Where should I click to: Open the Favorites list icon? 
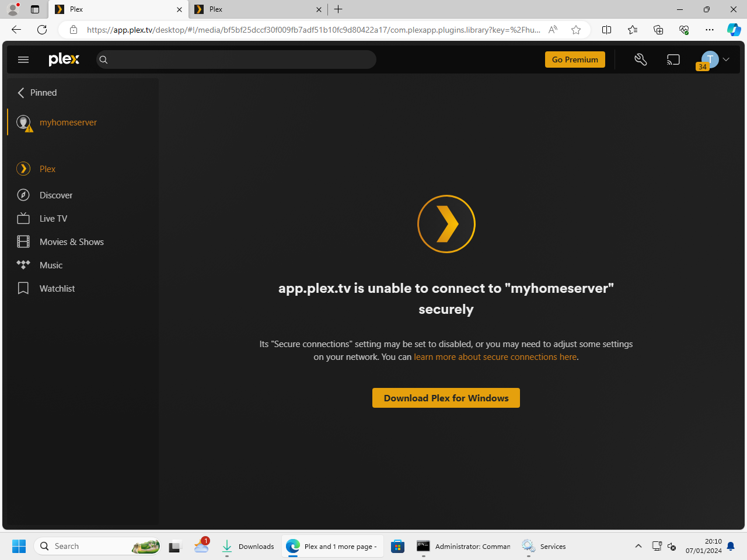point(633,30)
